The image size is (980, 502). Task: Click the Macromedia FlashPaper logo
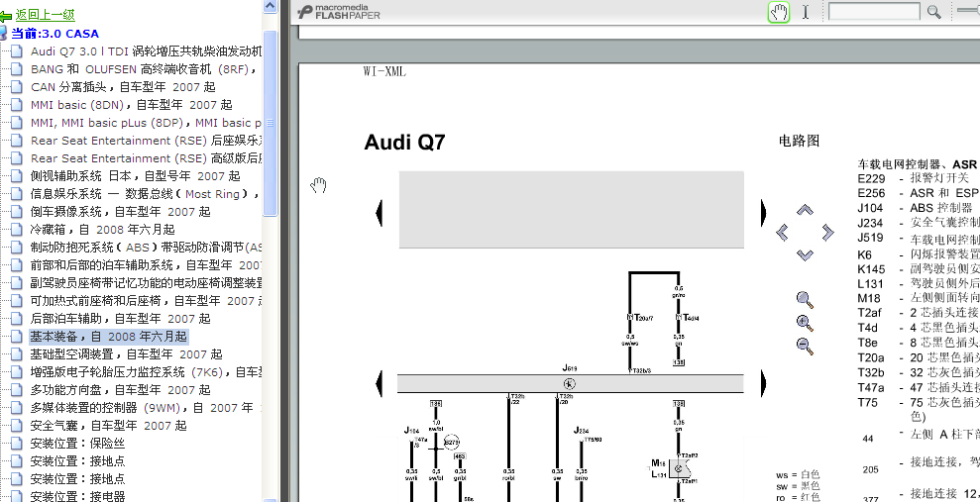point(339,12)
